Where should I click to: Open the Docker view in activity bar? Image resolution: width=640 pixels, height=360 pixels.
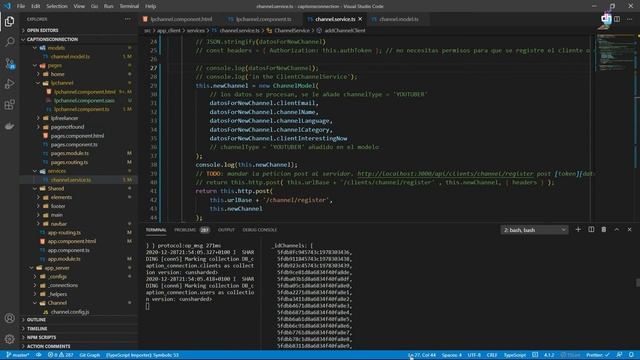pyautogui.click(x=9, y=126)
